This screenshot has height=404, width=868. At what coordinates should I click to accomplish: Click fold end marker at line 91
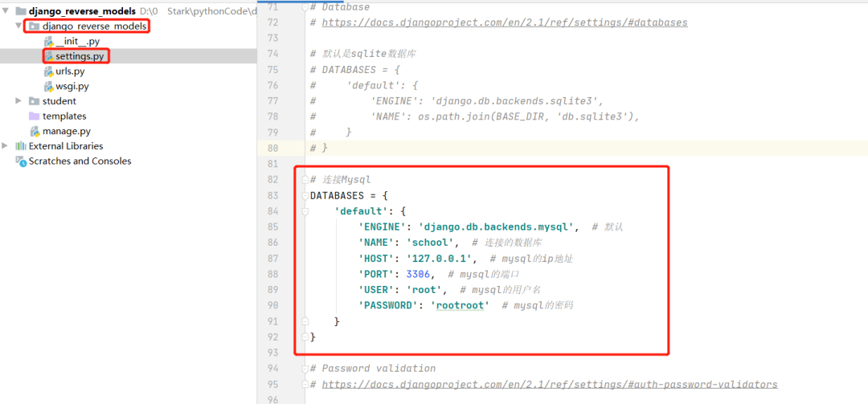click(305, 321)
